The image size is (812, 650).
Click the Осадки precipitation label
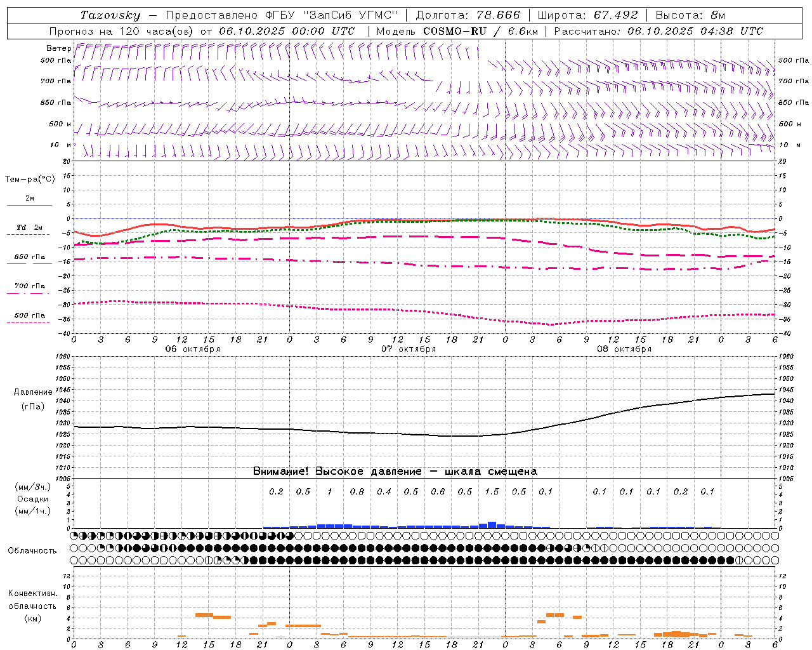[33, 499]
